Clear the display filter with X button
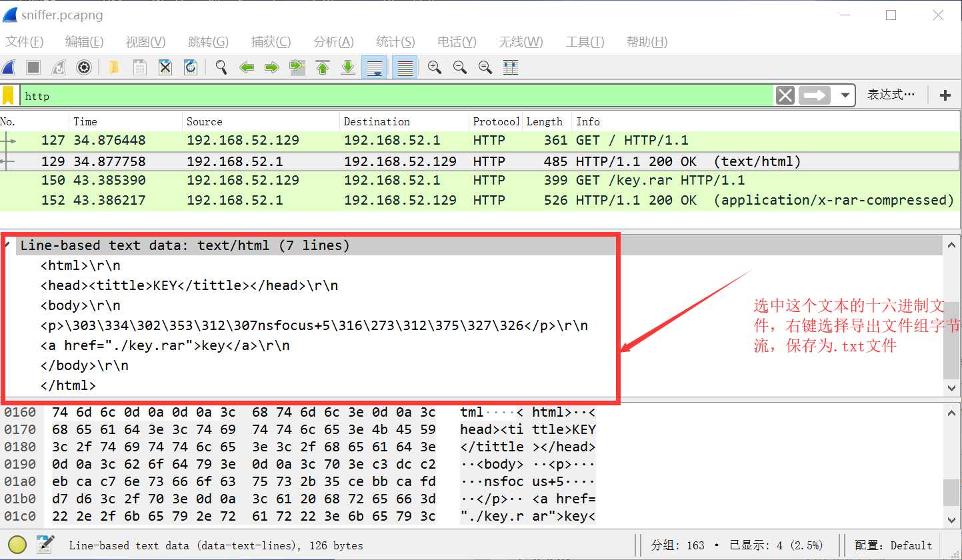The width and height of the screenshot is (962, 560). click(785, 96)
